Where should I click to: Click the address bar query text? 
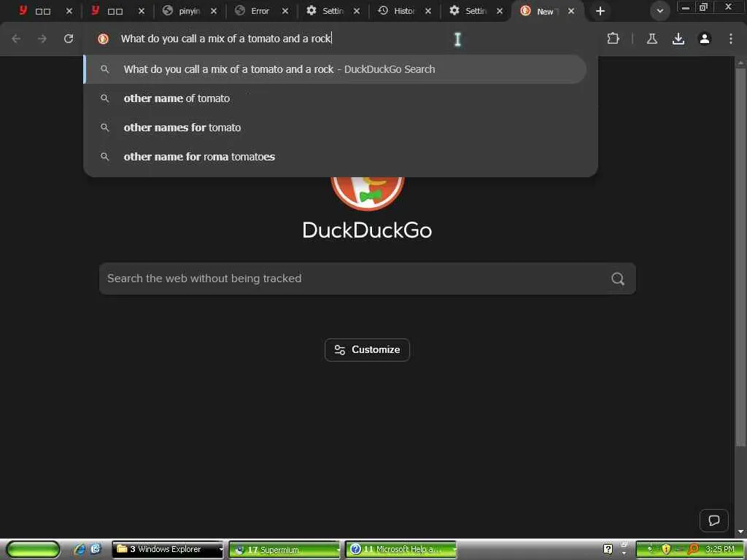click(226, 39)
